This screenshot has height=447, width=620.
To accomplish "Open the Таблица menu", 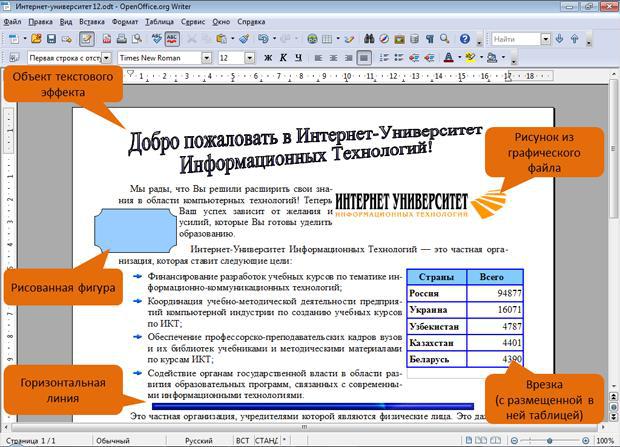I will [x=159, y=22].
